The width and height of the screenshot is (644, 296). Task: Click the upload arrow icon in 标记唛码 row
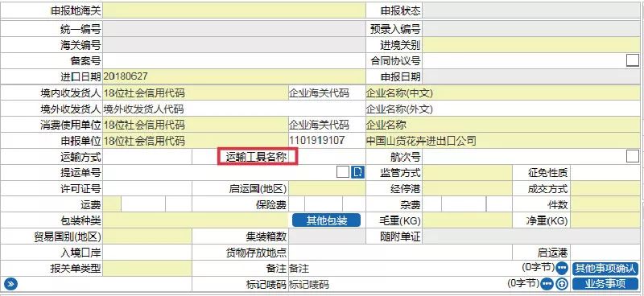coord(561,284)
